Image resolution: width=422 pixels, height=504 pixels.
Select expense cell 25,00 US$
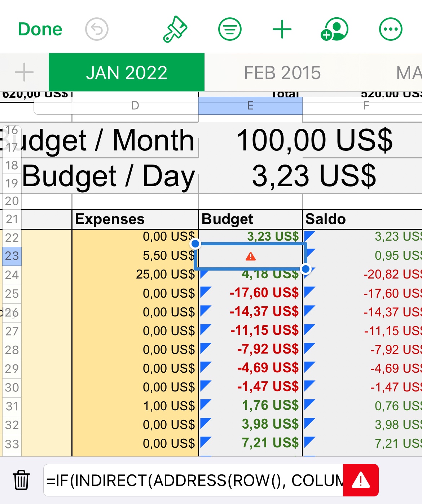[x=135, y=275]
